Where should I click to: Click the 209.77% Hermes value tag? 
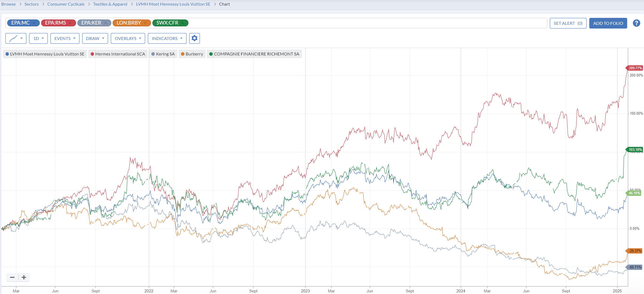click(x=635, y=68)
